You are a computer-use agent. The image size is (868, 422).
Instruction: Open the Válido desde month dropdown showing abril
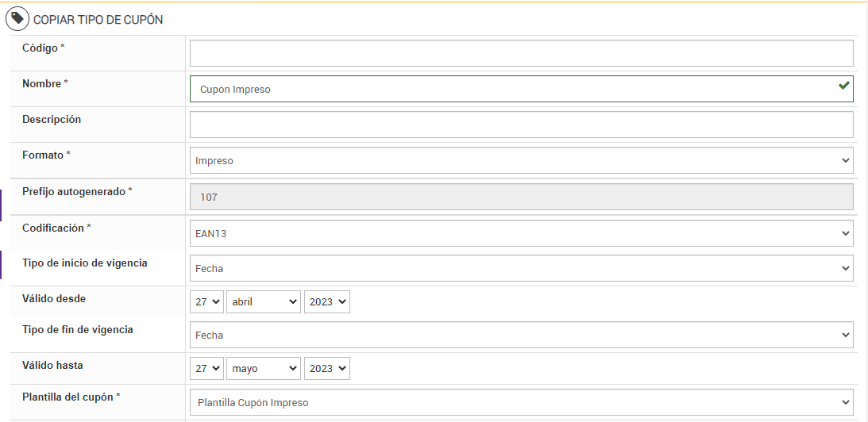(264, 301)
